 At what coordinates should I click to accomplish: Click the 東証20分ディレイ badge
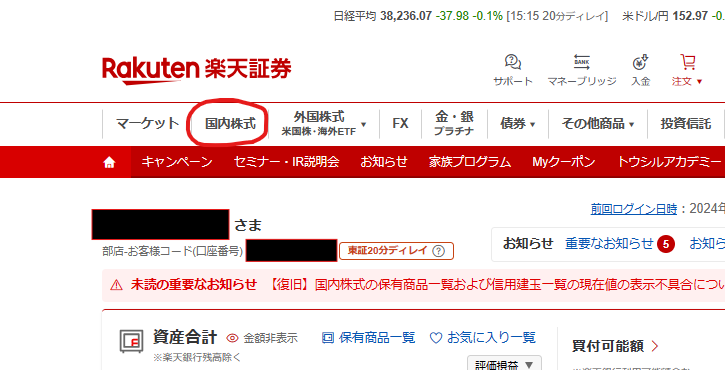tap(397, 251)
